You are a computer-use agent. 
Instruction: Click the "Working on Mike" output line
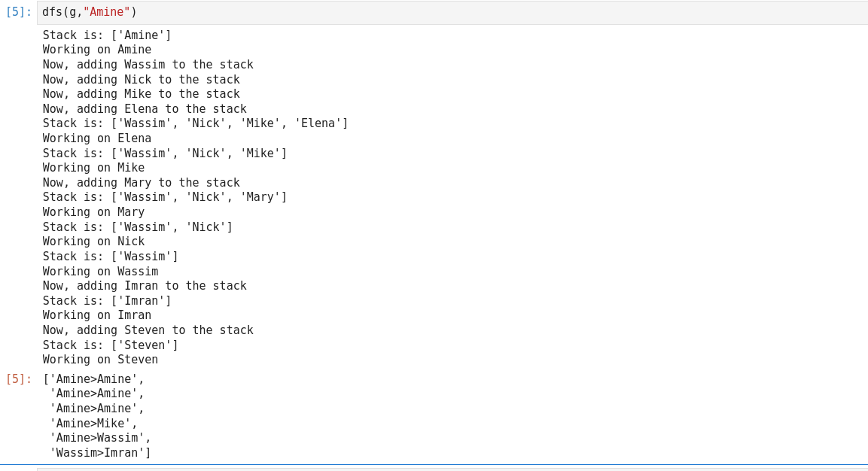[93, 168]
